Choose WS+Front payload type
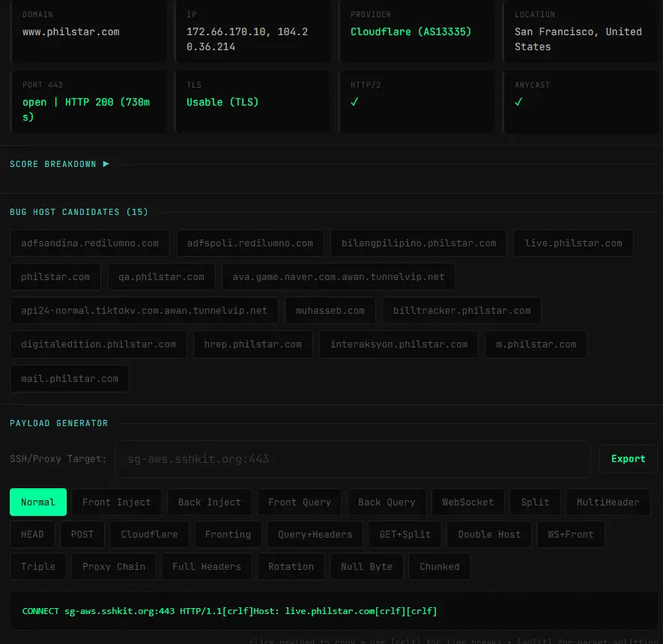Viewport: 663px width, 644px height. 571,535
